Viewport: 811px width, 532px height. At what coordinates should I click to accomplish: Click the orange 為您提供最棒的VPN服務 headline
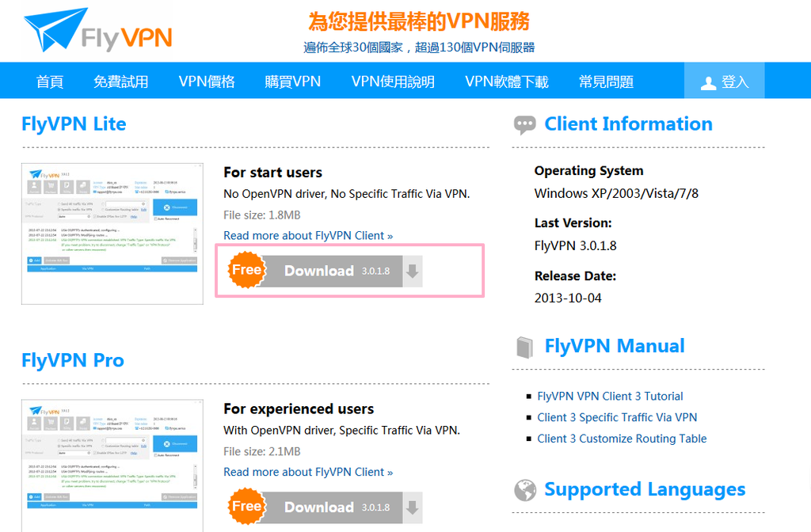click(x=419, y=21)
